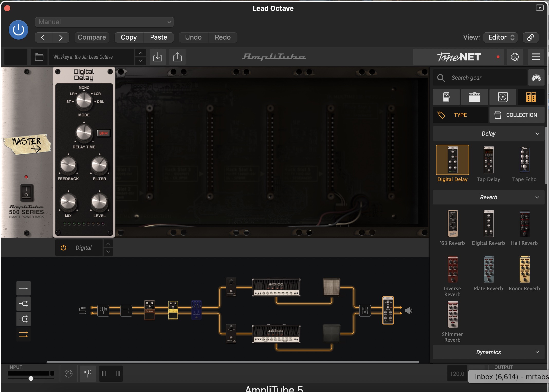Toggle BPM sync on Digital Delay
549x392 pixels.
tap(104, 133)
